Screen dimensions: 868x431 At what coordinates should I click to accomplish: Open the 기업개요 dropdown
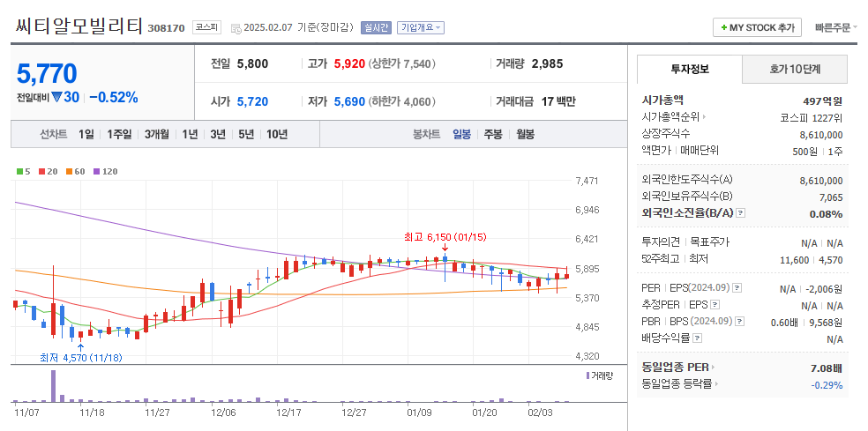point(420,27)
